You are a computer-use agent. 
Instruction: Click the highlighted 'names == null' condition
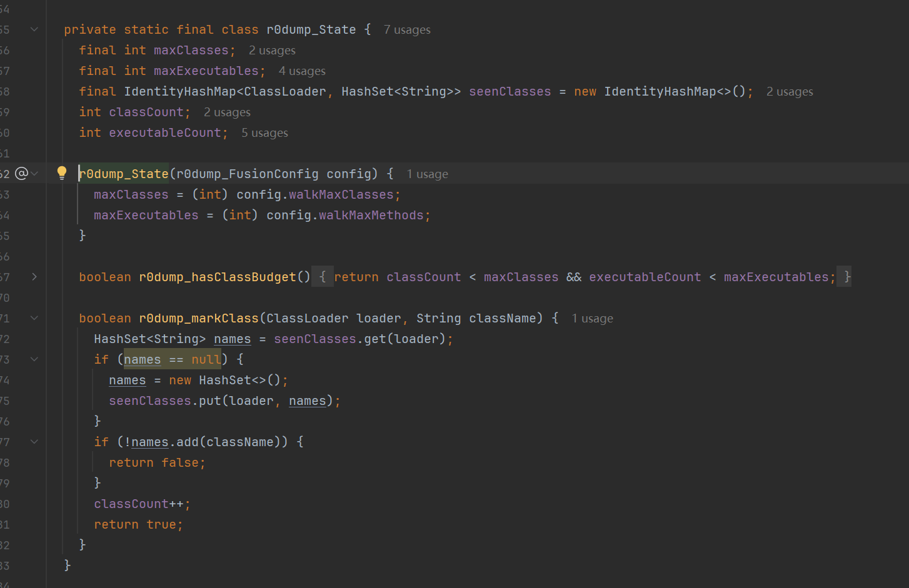click(173, 359)
